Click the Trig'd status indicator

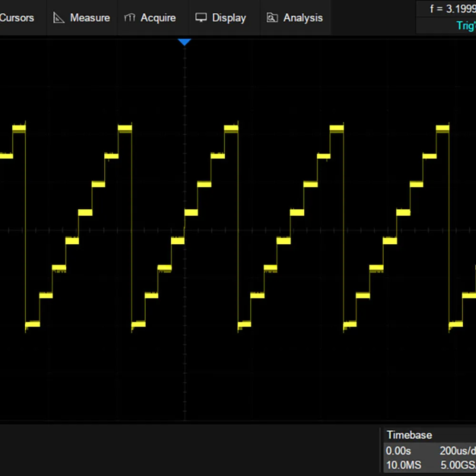(466, 26)
